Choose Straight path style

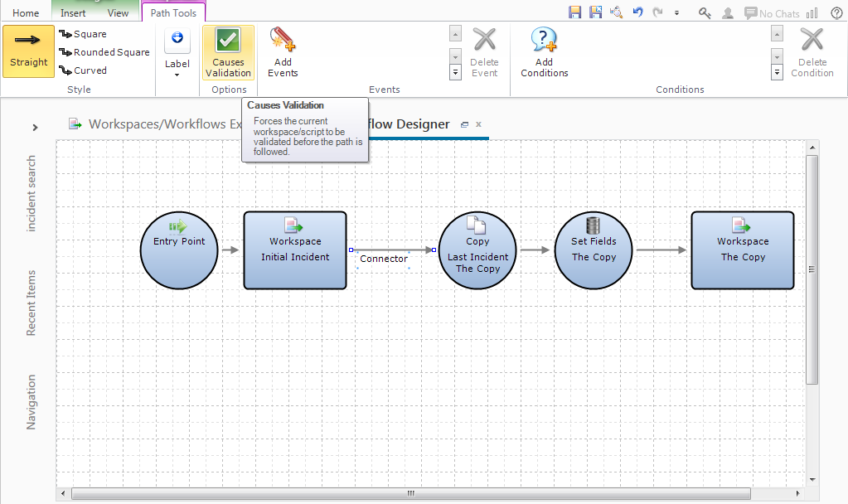point(29,51)
